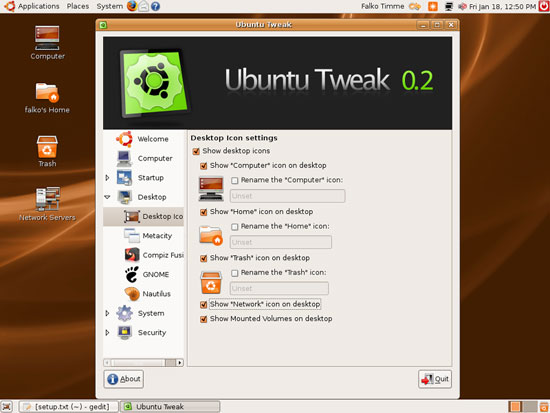
Task: Click the Computer icon in sidebar
Action: click(x=124, y=158)
